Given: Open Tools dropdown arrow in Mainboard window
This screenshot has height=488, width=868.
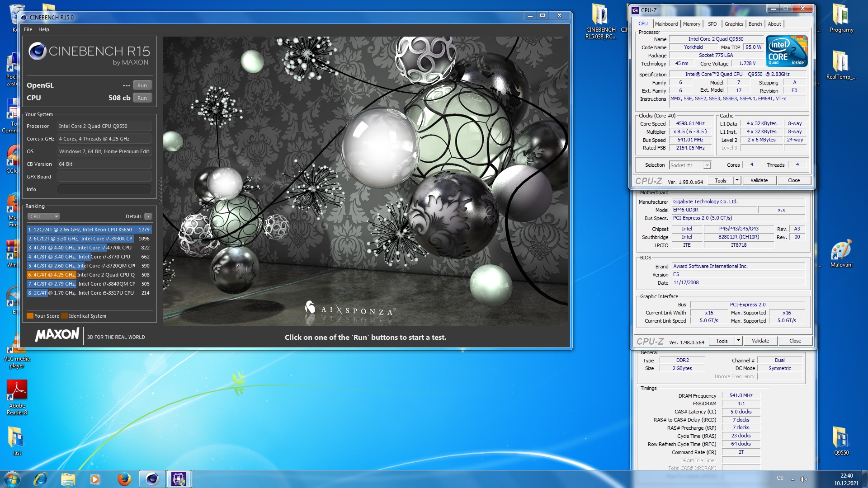Looking at the screenshot, I should coord(738,341).
